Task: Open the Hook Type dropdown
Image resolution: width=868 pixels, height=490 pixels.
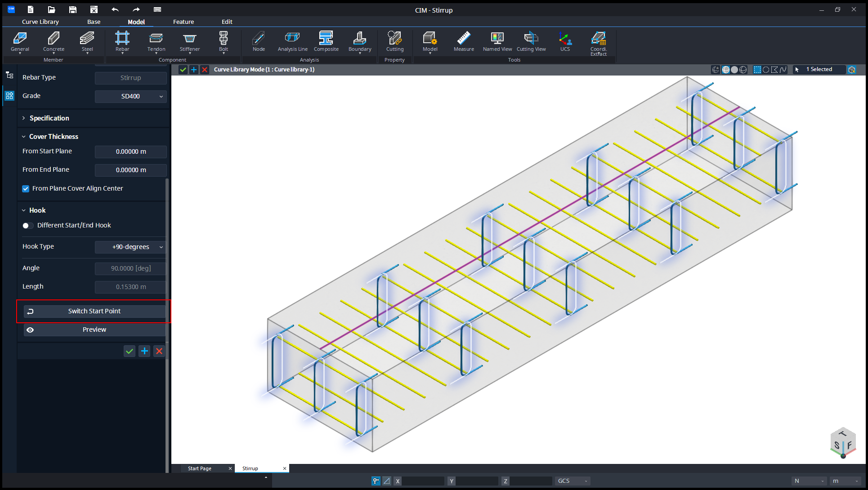Action: (x=131, y=247)
